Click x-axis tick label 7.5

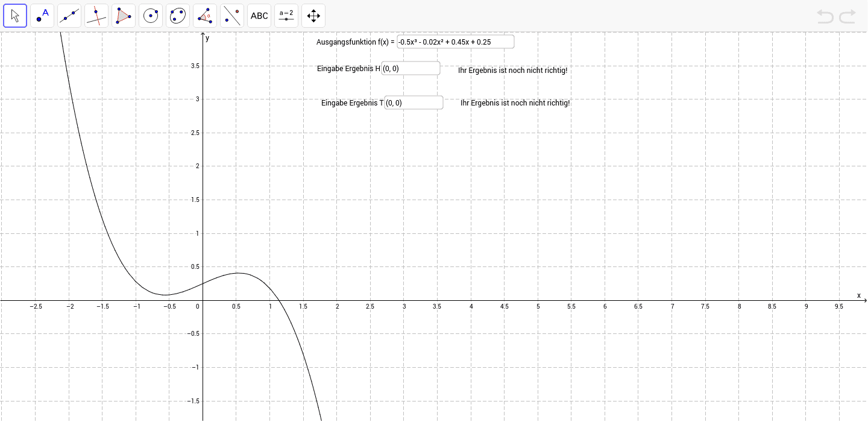click(705, 306)
